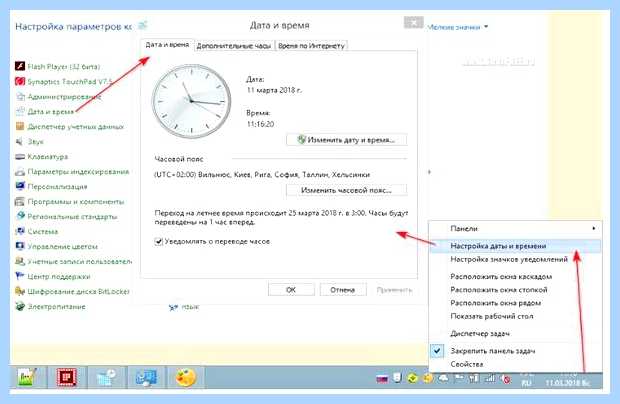The height and width of the screenshot is (404, 620).
Task: Click the Применить button
Action: coord(394,290)
